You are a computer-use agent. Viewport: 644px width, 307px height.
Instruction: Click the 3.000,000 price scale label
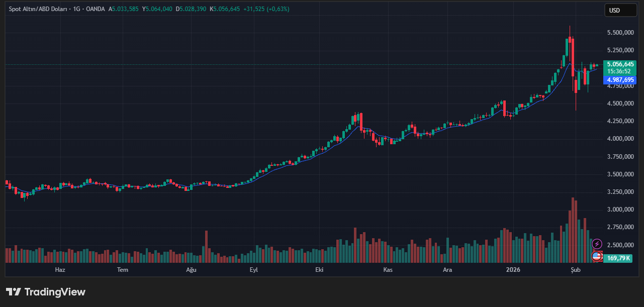619,210
